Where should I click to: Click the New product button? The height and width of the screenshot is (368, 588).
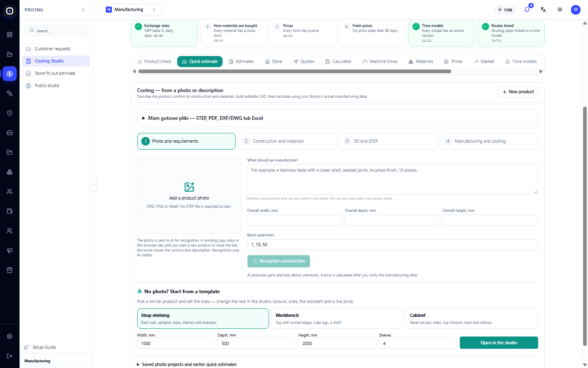coord(518,92)
